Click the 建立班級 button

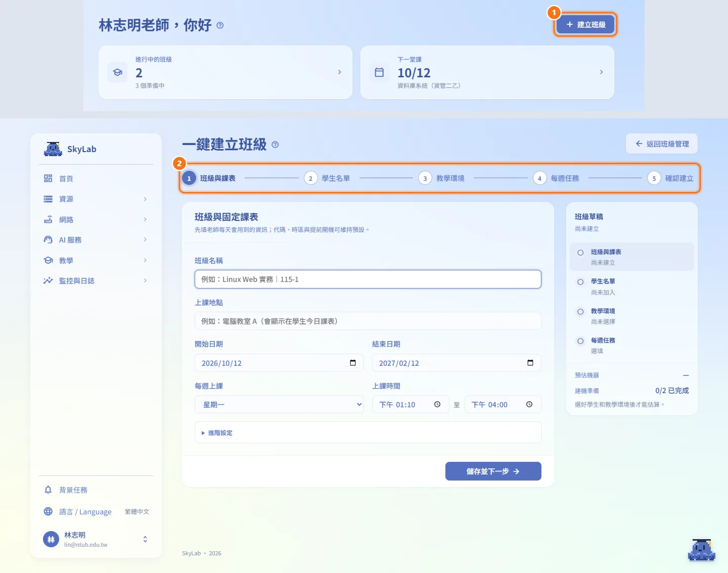click(x=585, y=24)
